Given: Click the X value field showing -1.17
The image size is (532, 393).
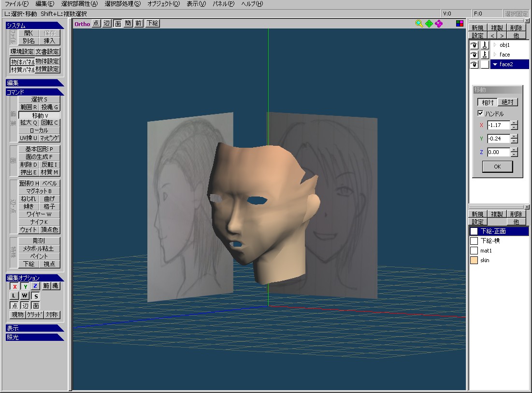Looking at the screenshot, I should click(498, 125).
